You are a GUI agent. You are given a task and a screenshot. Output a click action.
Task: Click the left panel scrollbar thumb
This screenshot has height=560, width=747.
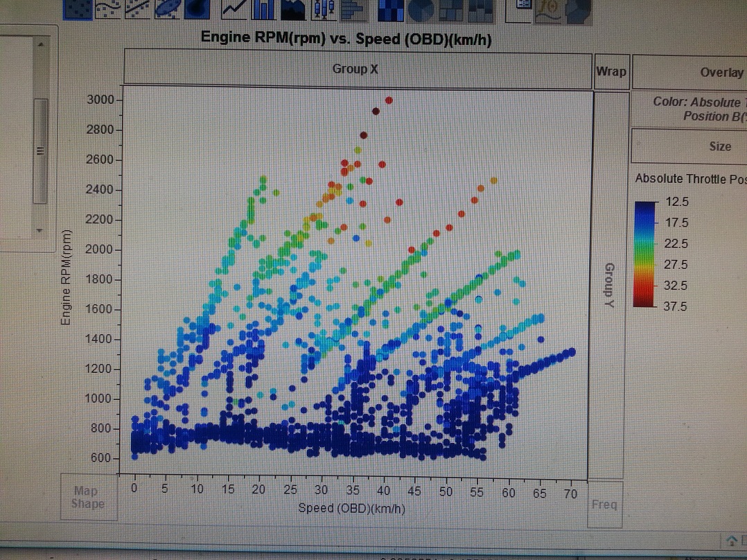[x=40, y=151]
